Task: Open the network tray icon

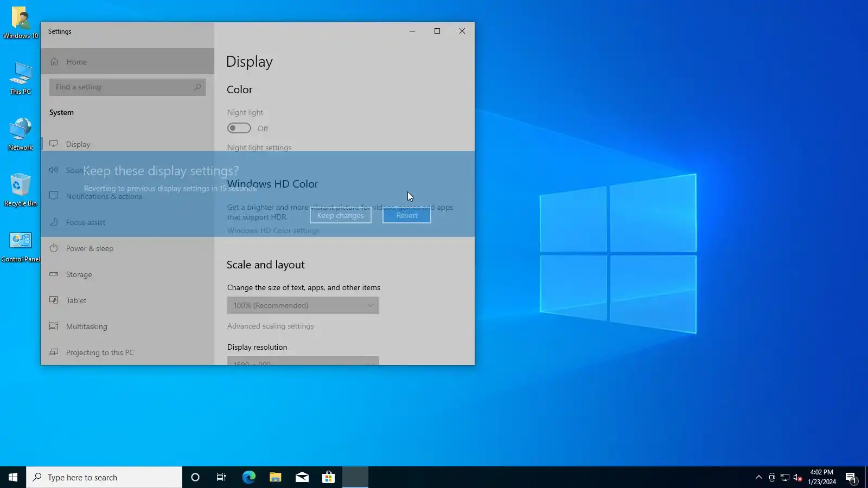Action: click(785, 477)
